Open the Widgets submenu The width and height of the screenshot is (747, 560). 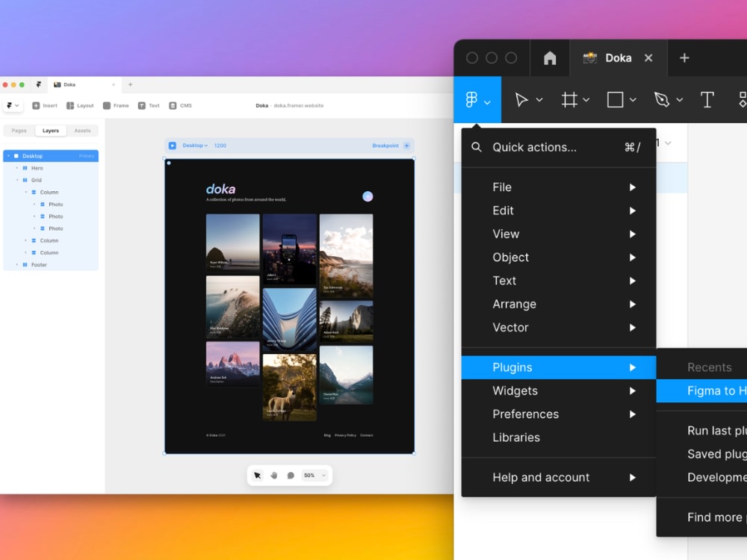pyautogui.click(x=558, y=391)
